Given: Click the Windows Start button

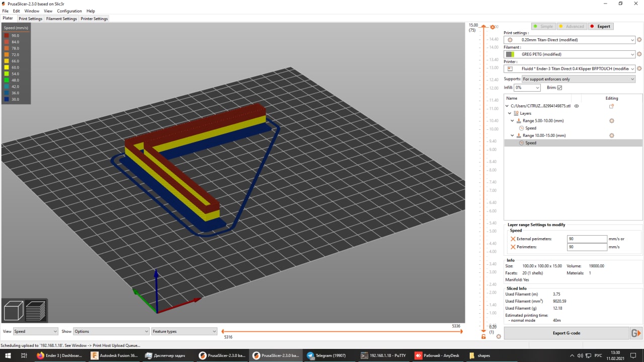Looking at the screenshot, I should [8, 355].
